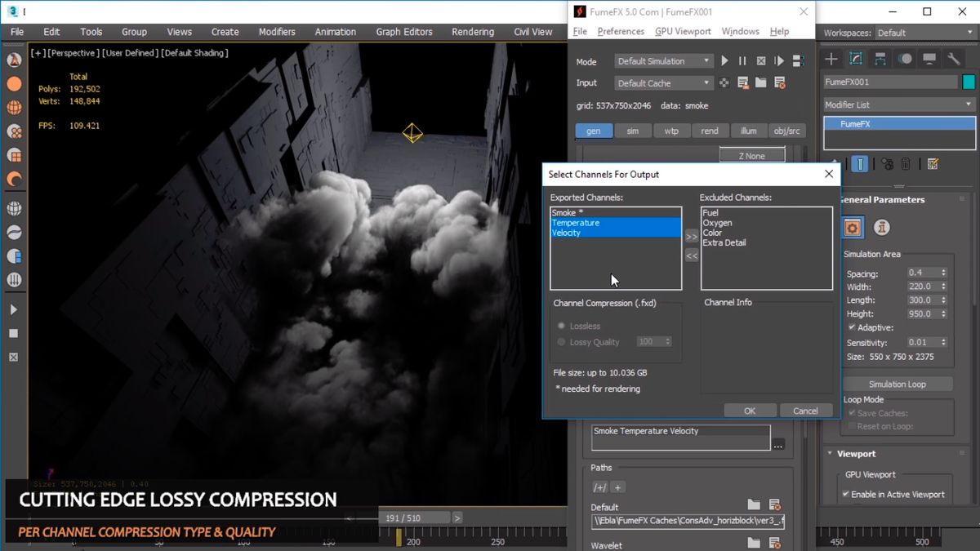Open the Create panel plus icon
Viewport: 980px width, 551px height.
[x=831, y=59]
